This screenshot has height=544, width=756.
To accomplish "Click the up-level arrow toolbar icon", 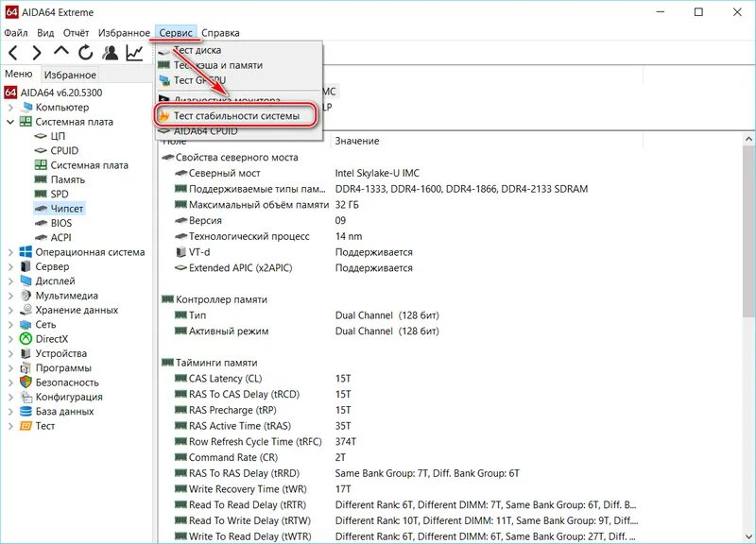I will point(61,52).
